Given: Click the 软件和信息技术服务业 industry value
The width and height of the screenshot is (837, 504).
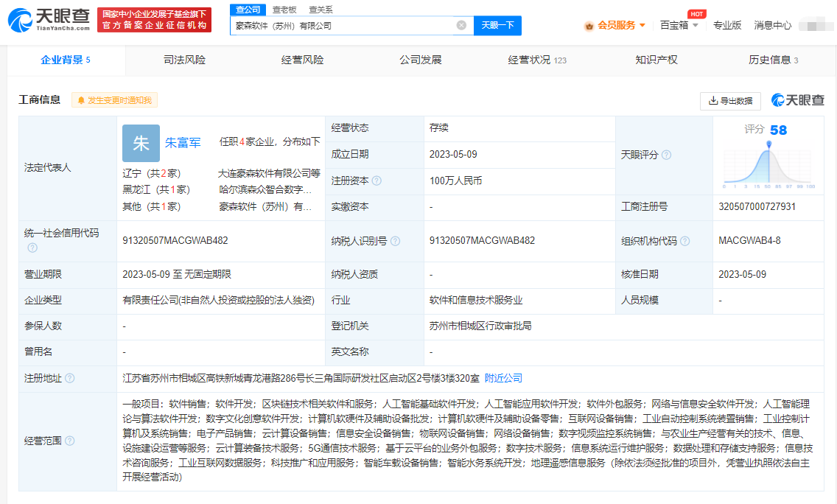Looking at the screenshot, I should click(x=476, y=300).
